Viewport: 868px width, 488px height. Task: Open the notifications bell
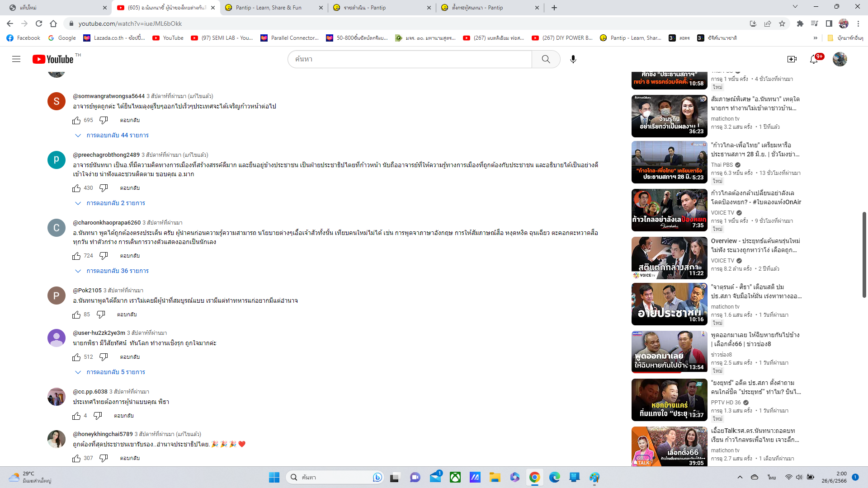tap(814, 59)
